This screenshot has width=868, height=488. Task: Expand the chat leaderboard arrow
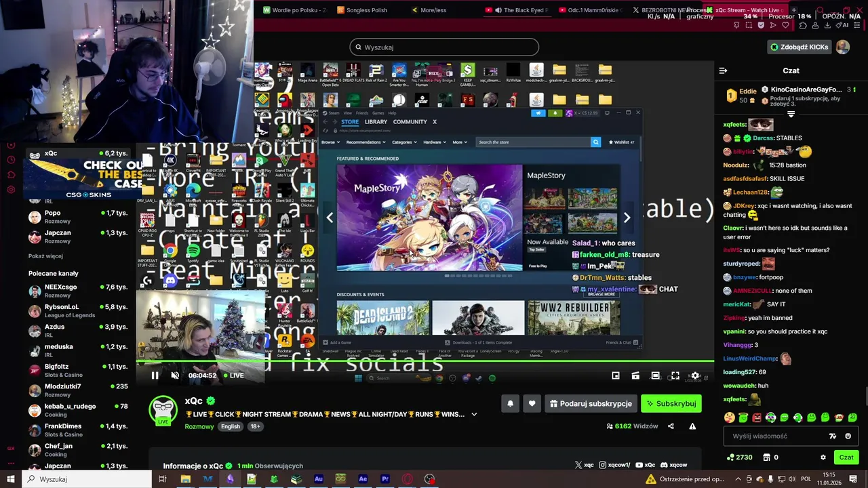click(791, 115)
